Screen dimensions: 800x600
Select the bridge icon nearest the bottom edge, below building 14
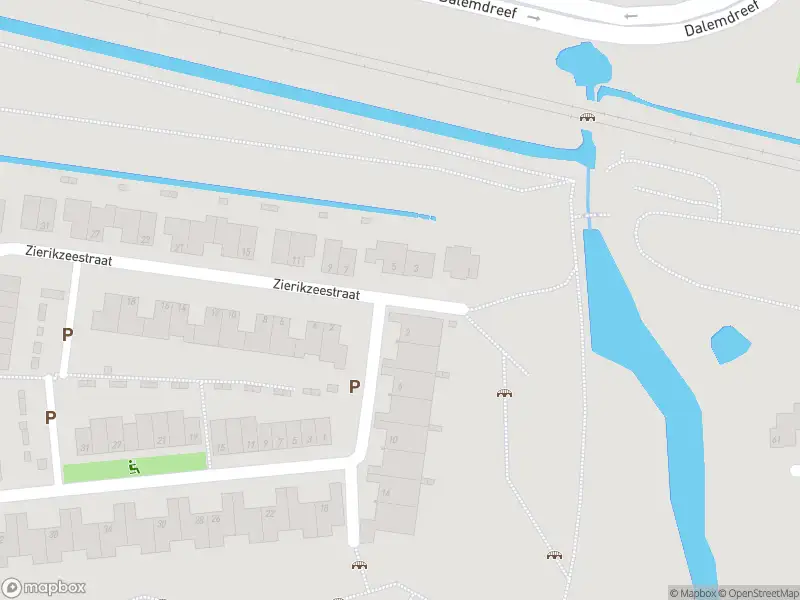[360, 565]
